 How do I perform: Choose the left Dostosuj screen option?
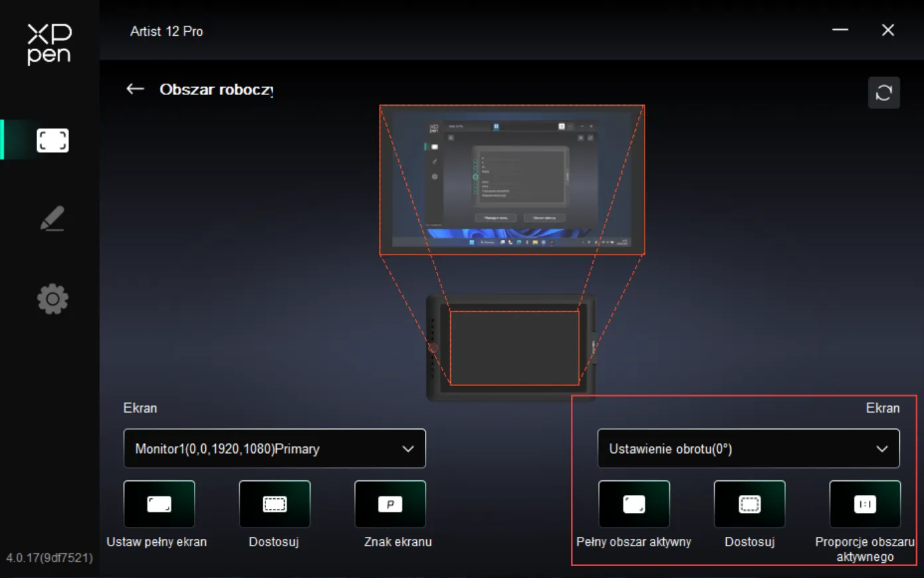(275, 504)
